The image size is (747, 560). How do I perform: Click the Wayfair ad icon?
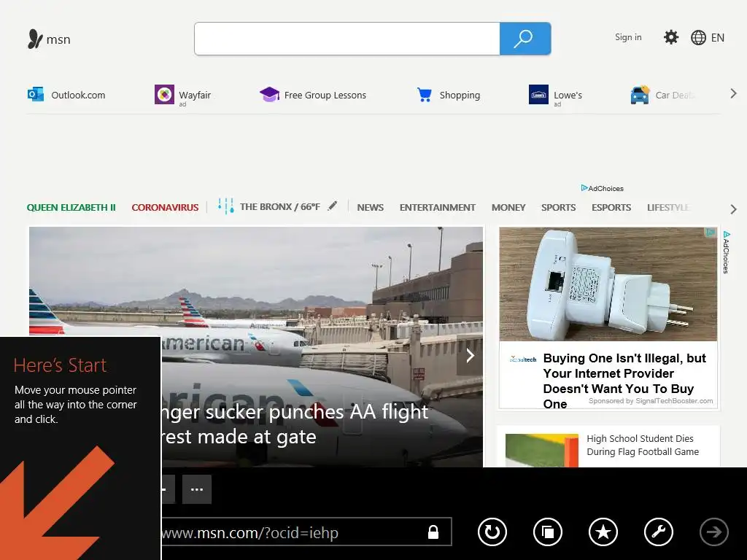(164, 94)
